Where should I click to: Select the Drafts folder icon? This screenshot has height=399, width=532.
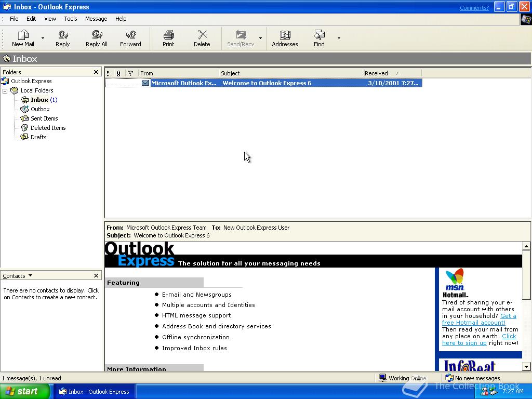click(25, 137)
